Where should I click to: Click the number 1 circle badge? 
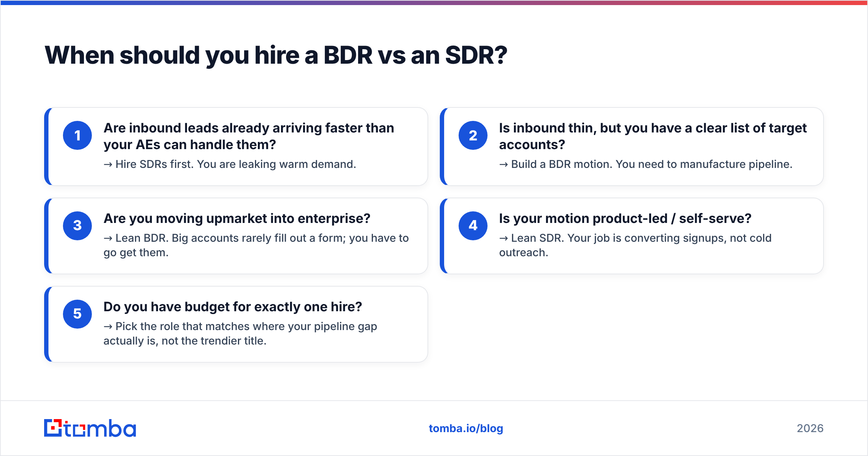[77, 135]
